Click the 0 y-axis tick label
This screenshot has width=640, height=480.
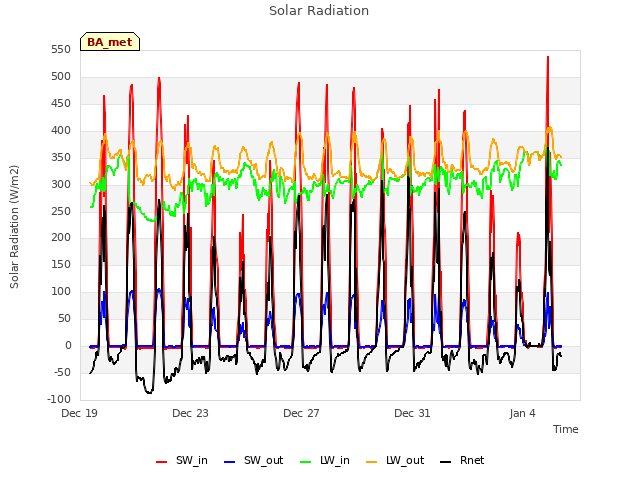[68, 346]
